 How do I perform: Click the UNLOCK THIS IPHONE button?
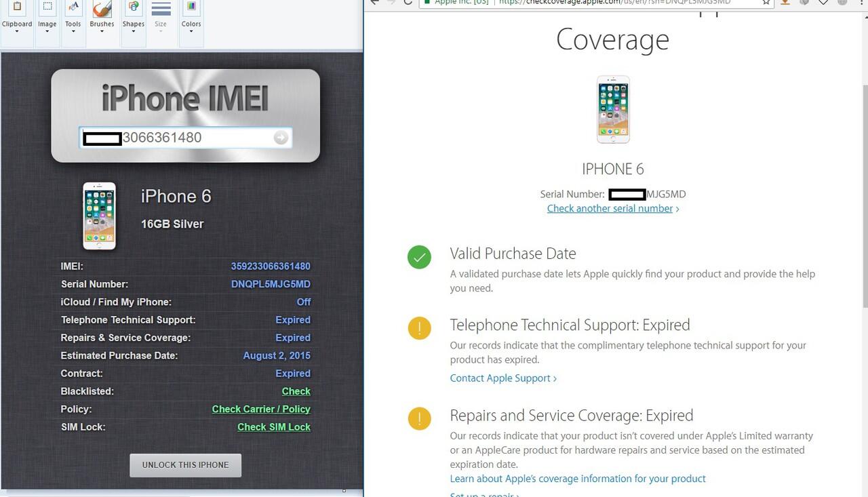pyautogui.click(x=185, y=465)
